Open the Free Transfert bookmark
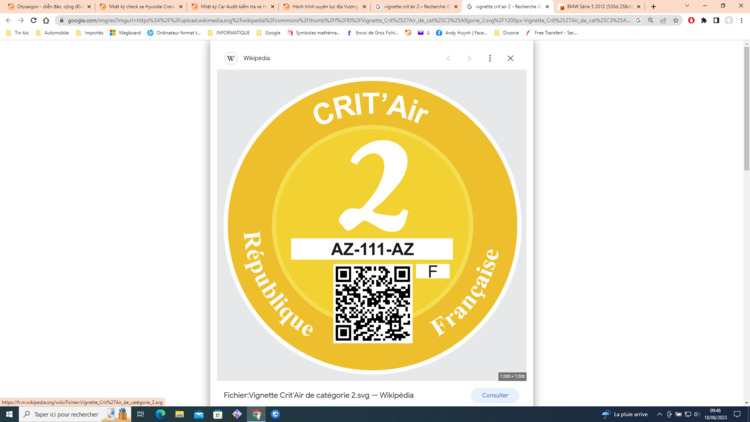Viewport: 750px width, 422px height. point(551,33)
